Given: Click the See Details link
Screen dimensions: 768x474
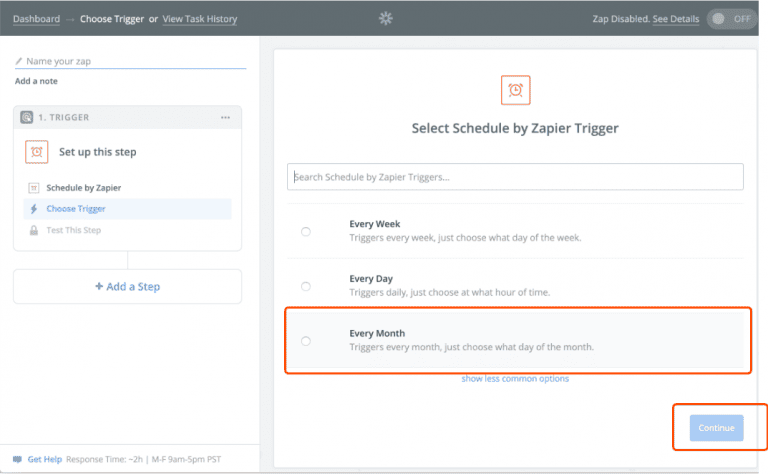Looking at the screenshot, I should coord(675,19).
